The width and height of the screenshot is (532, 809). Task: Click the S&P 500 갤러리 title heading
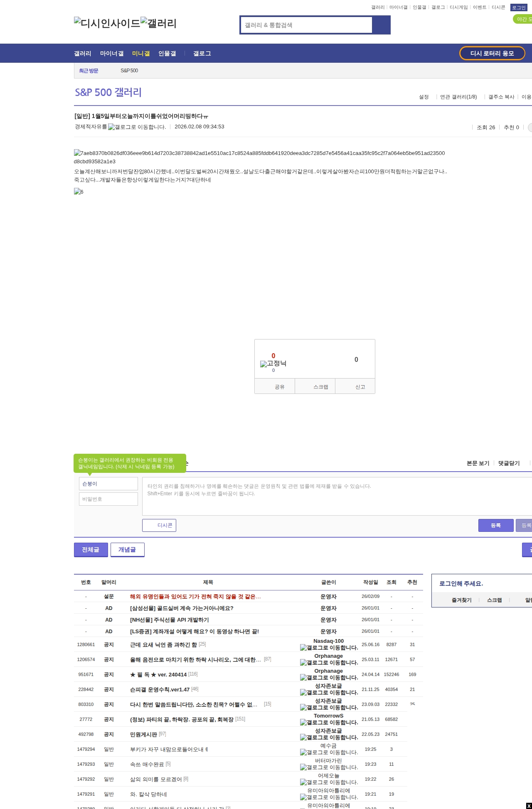pyautogui.click(x=108, y=92)
